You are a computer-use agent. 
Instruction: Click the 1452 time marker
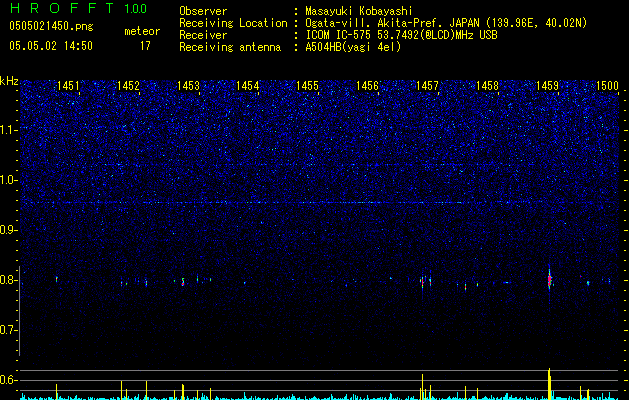(128, 86)
